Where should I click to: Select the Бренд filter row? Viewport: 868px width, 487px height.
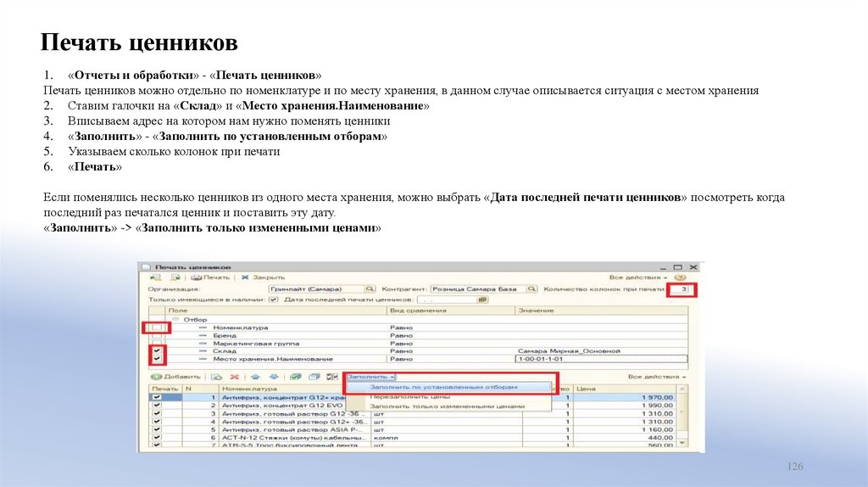[x=419, y=336]
